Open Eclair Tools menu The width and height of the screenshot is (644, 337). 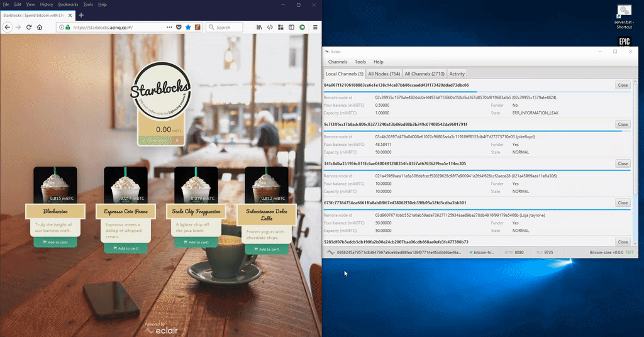[x=360, y=62]
